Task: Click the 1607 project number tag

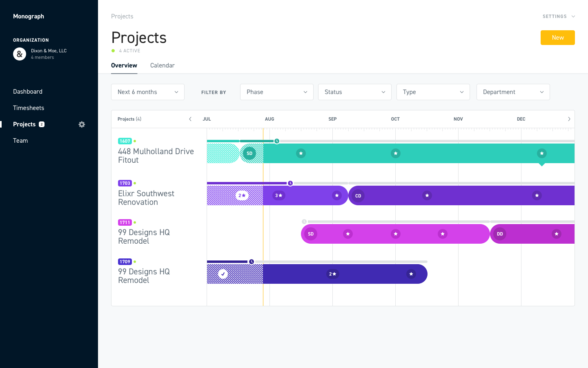Action: 125,141
